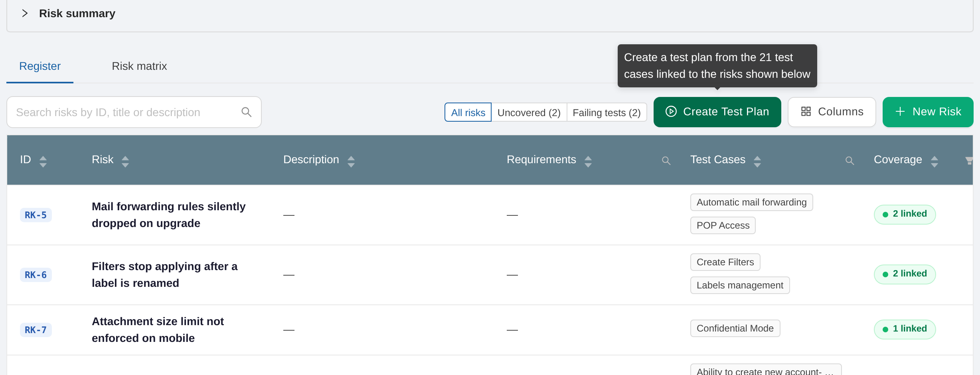This screenshot has width=980, height=375.
Task: Open risk RK-5
Action: pos(36,215)
